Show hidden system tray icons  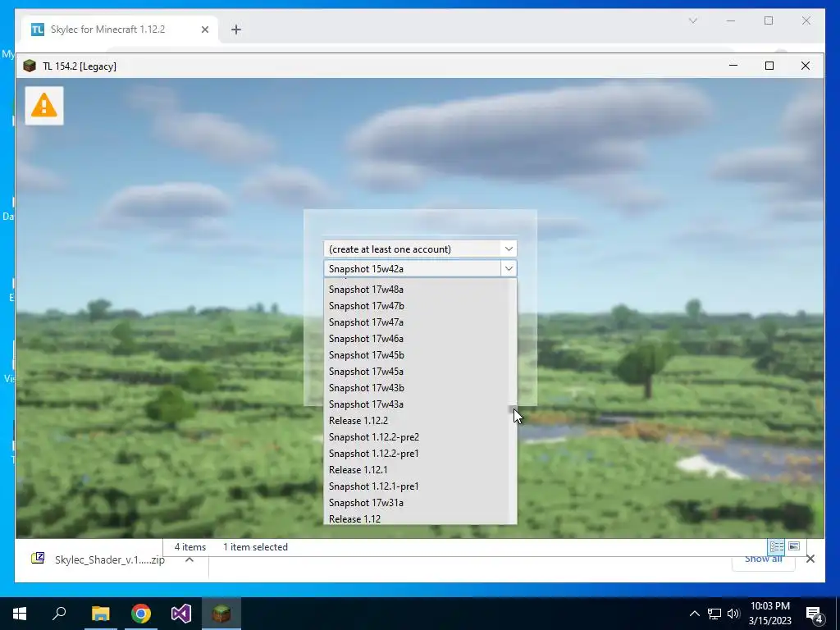(694, 614)
